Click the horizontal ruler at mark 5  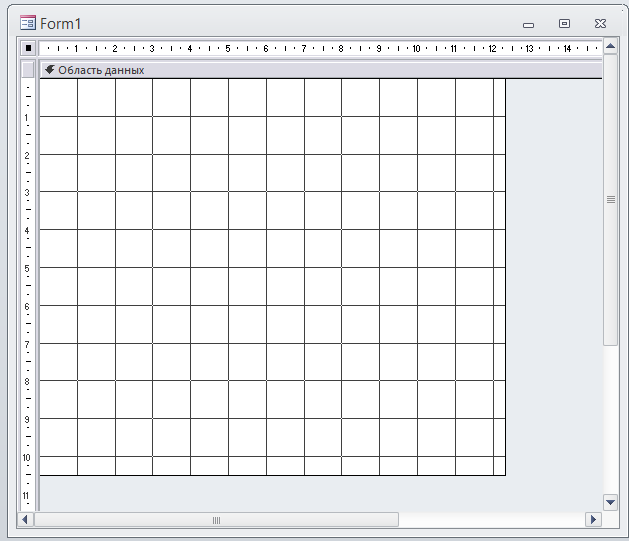[228, 49]
